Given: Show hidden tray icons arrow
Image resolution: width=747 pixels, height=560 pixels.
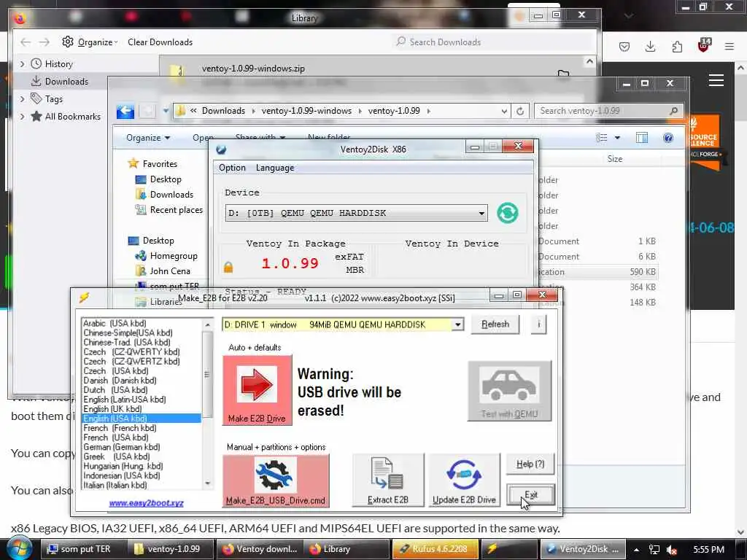Looking at the screenshot, I should pyautogui.click(x=636, y=550).
